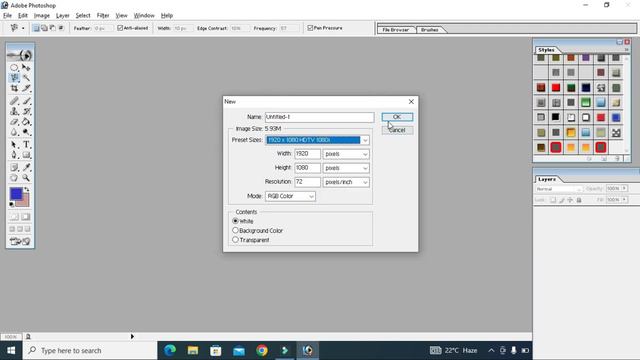Viewport: 640px width, 360px height.
Task: Select the Paint Bucket tool
Action: click(x=26, y=122)
